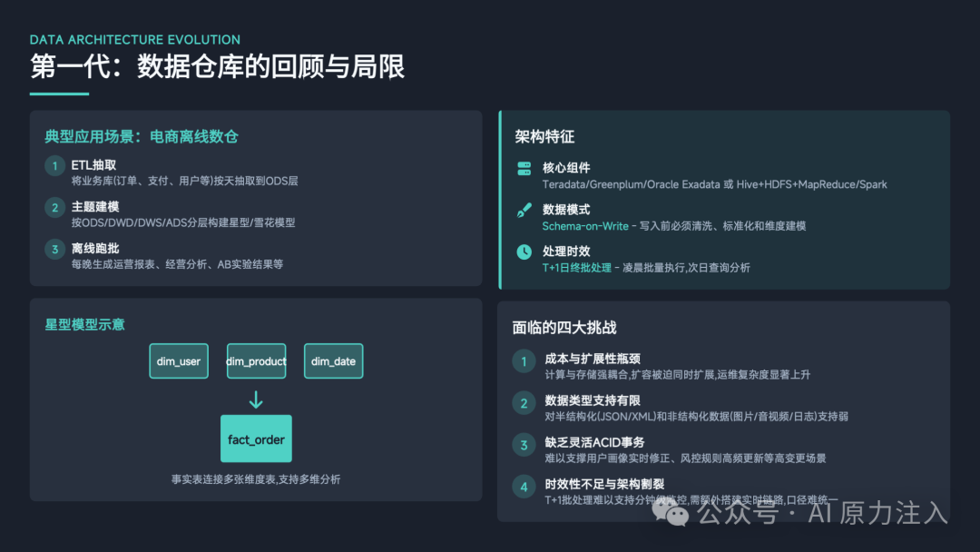The image size is (980, 552).
Task: Click the line 按ODS/DWD/DWS/ADS分层构建星型/雪花模型
Action: click(x=183, y=222)
